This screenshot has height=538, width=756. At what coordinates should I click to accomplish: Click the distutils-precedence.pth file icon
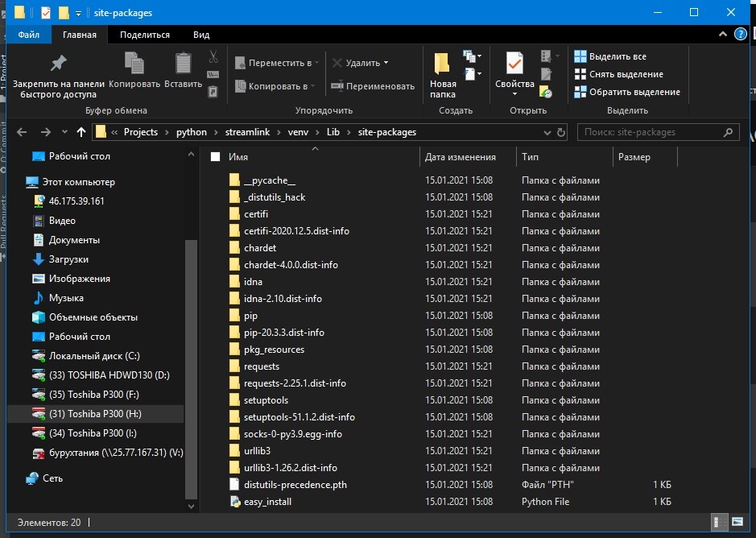click(234, 484)
